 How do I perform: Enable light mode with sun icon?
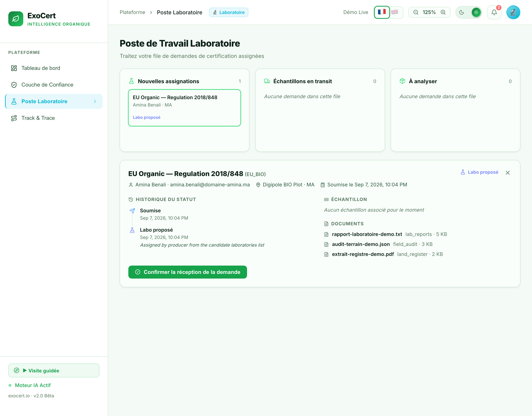pyautogui.click(x=476, y=12)
